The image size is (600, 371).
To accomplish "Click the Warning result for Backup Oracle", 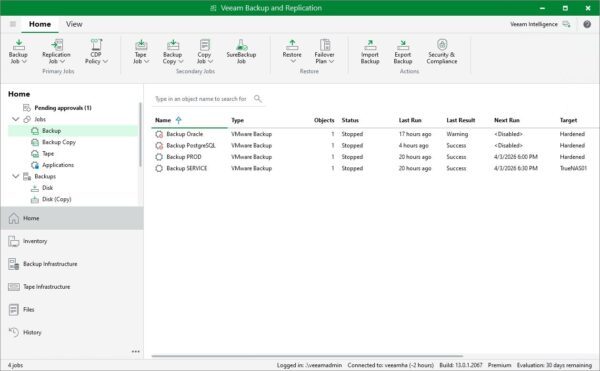I will click(457, 134).
